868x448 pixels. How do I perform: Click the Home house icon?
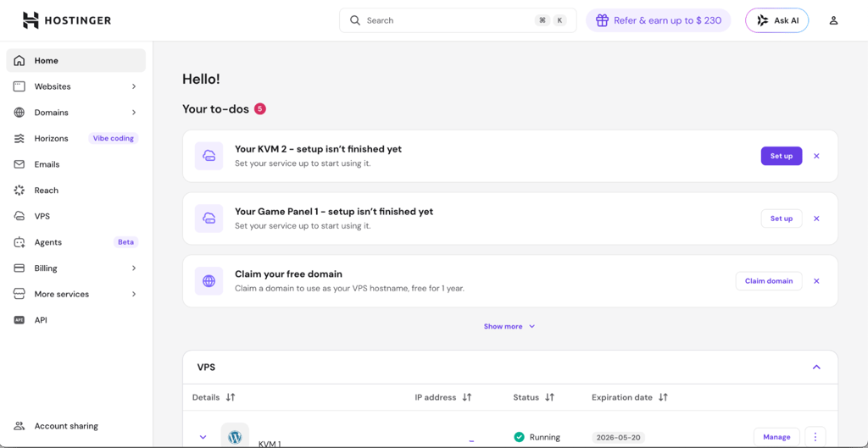coord(19,61)
